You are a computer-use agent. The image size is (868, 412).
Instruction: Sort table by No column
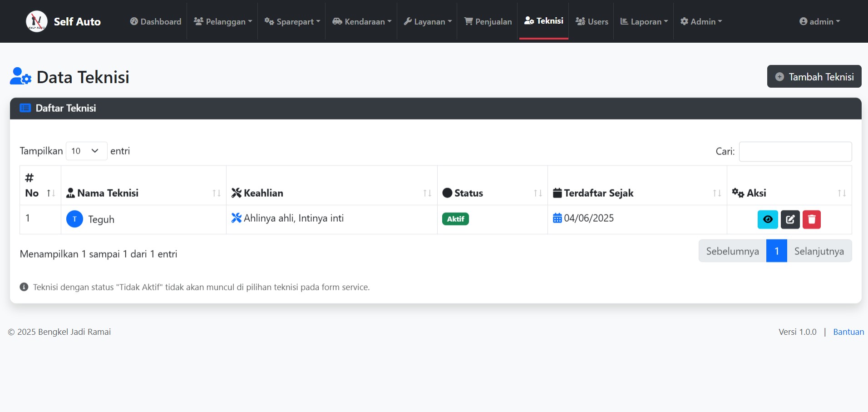tap(40, 185)
